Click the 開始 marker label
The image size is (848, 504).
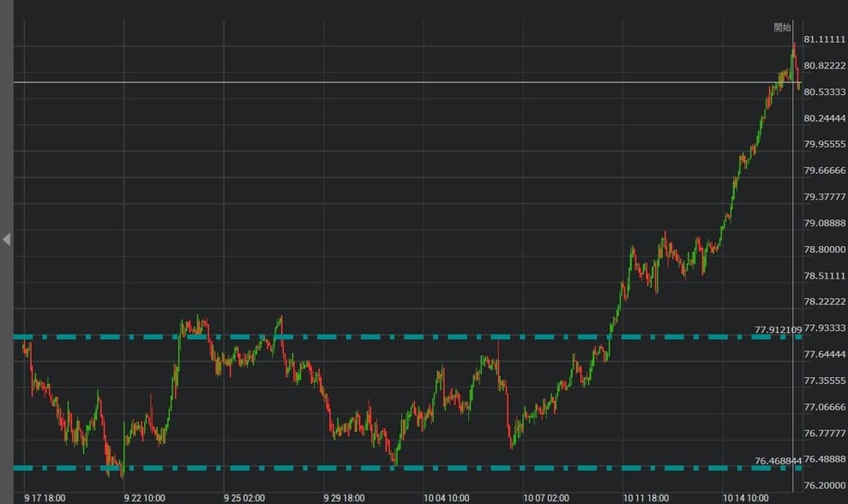click(783, 27)
